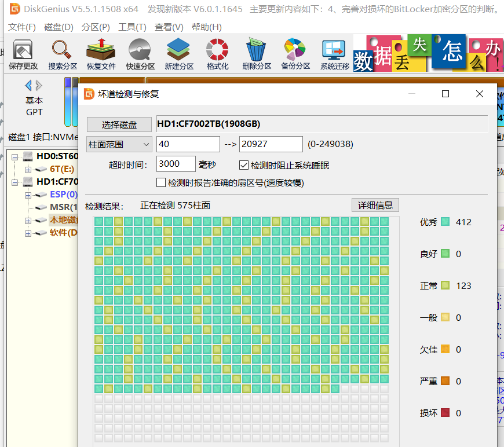Open the 查看(V) menu

[x=169, y=27]
